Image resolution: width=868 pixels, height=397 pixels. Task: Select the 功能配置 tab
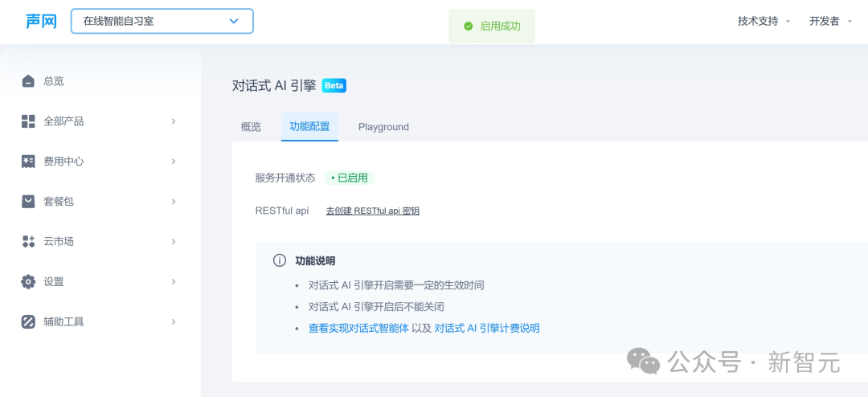click(x=309, y=127)
